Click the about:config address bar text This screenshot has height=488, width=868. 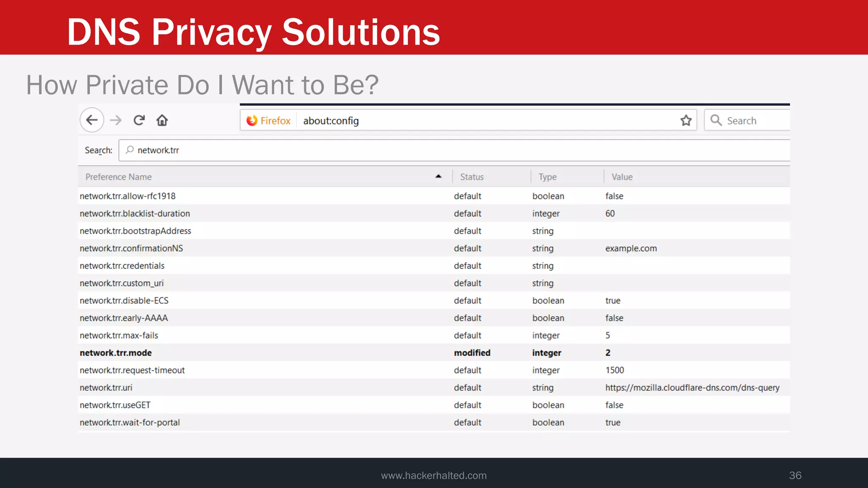point(331,121)
